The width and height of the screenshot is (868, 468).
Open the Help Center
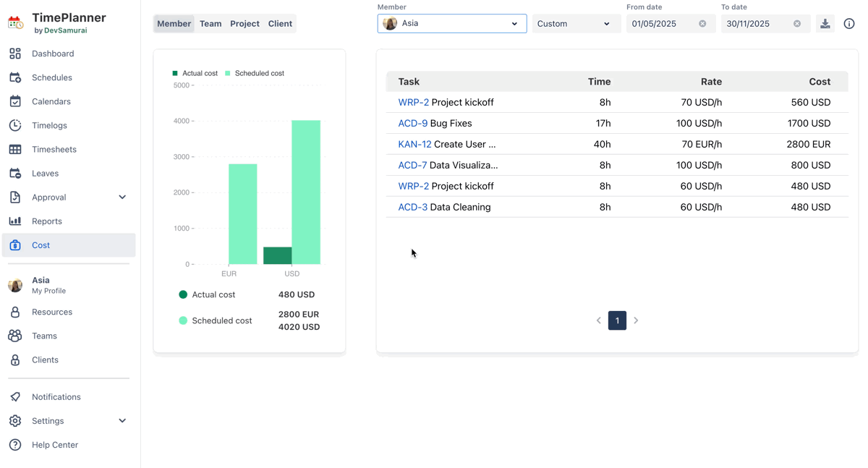tap(54, 445)
